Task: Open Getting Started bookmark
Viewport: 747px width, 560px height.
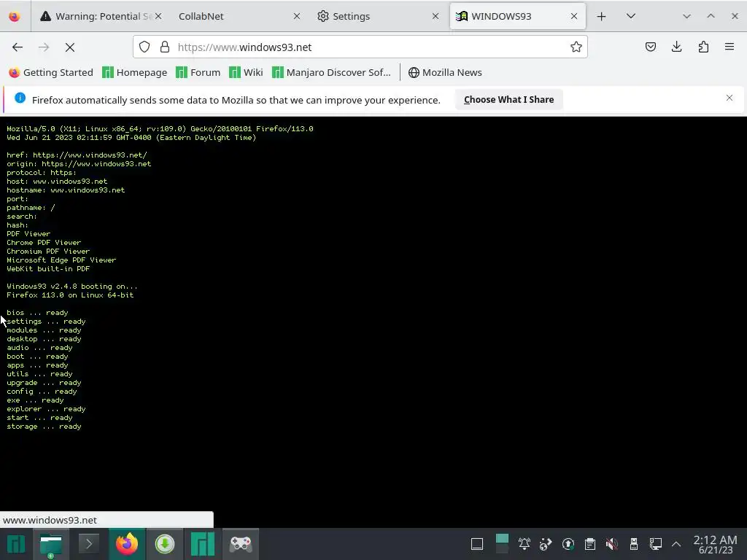Action: (51, 72)
